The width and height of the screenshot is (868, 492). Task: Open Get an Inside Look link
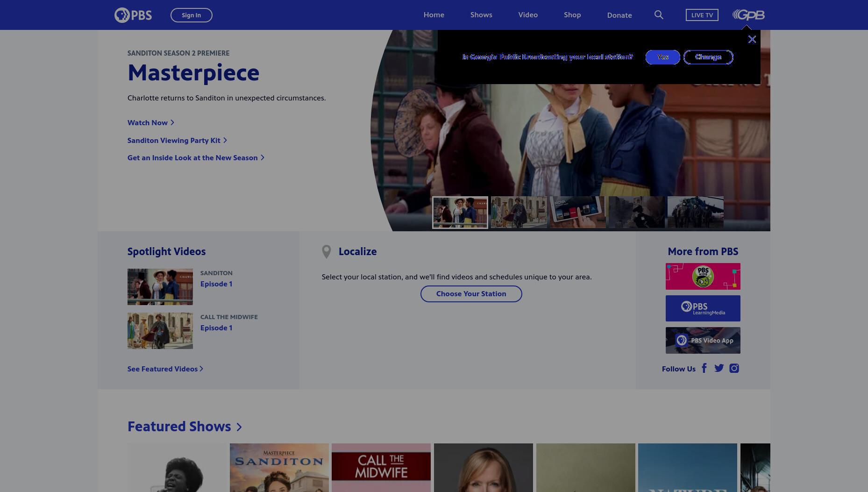point(196,158)
